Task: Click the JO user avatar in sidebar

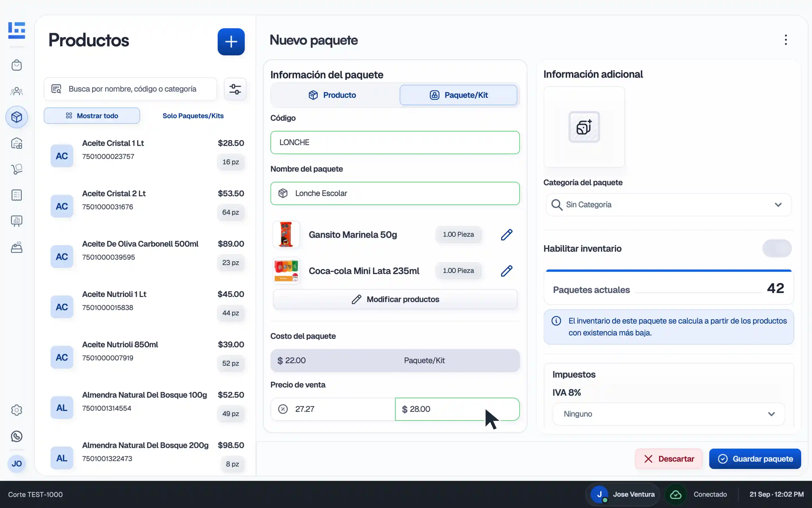Action: 16,464
